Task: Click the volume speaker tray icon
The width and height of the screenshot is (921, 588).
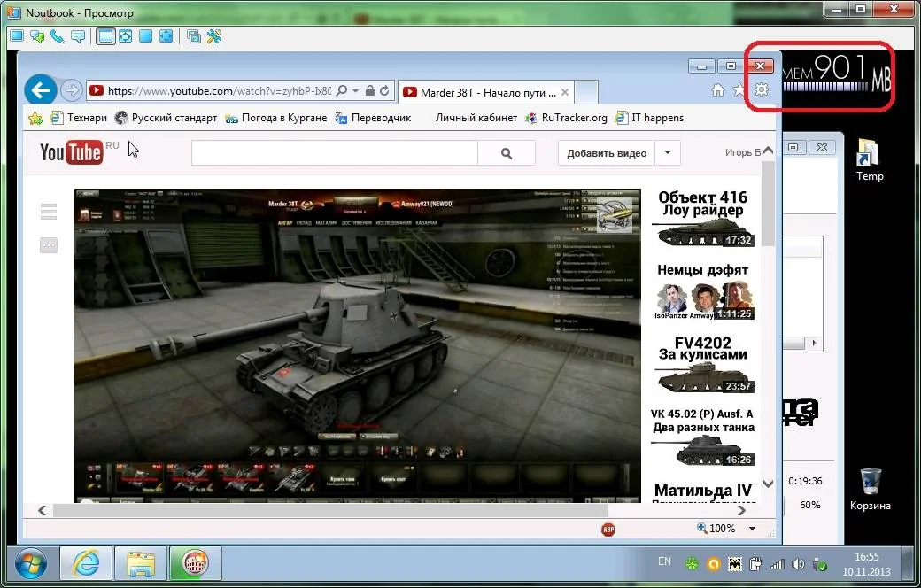Action: click(798, 564)
